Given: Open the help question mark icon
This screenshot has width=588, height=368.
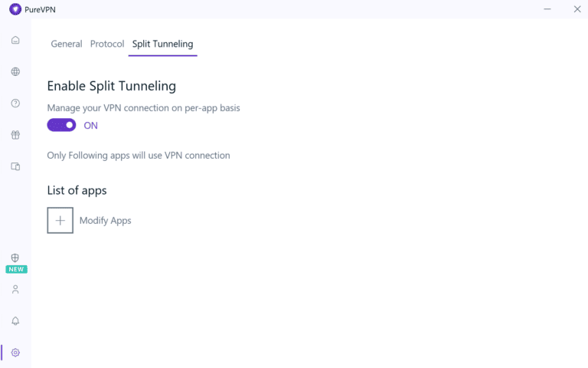Looking at the screenshot, I should 15,103.
